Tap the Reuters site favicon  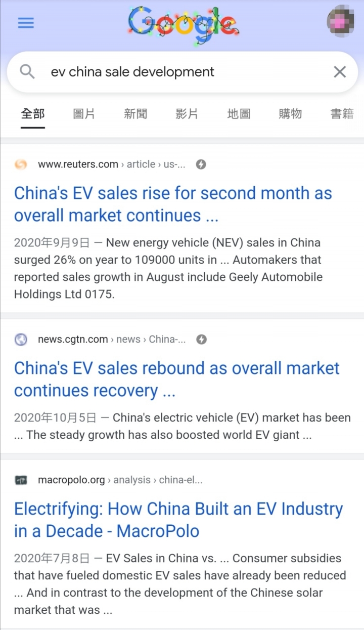tap(21, 164)
